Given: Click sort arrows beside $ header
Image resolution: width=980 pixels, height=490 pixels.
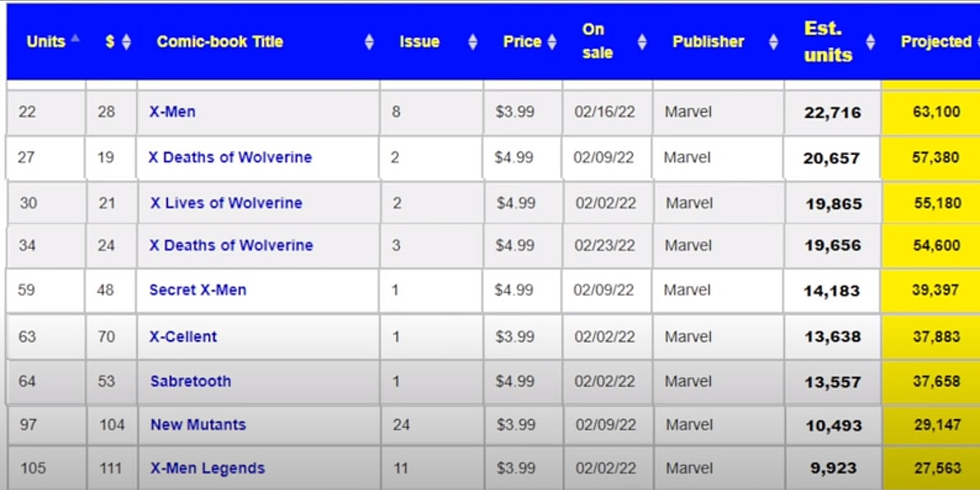Looking at the screenshot, I should (x=126, y=41).
